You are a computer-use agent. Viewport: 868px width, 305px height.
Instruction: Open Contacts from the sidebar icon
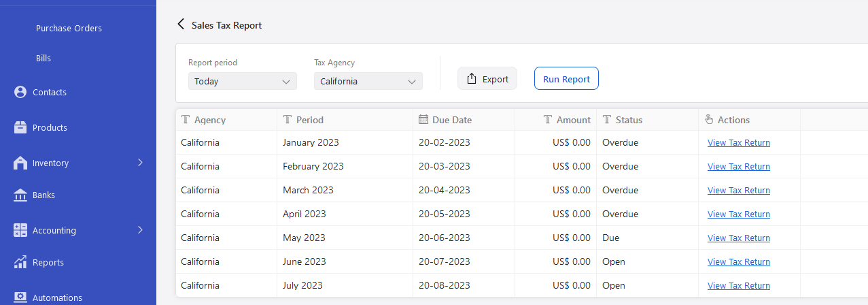[x=20, y=92]
